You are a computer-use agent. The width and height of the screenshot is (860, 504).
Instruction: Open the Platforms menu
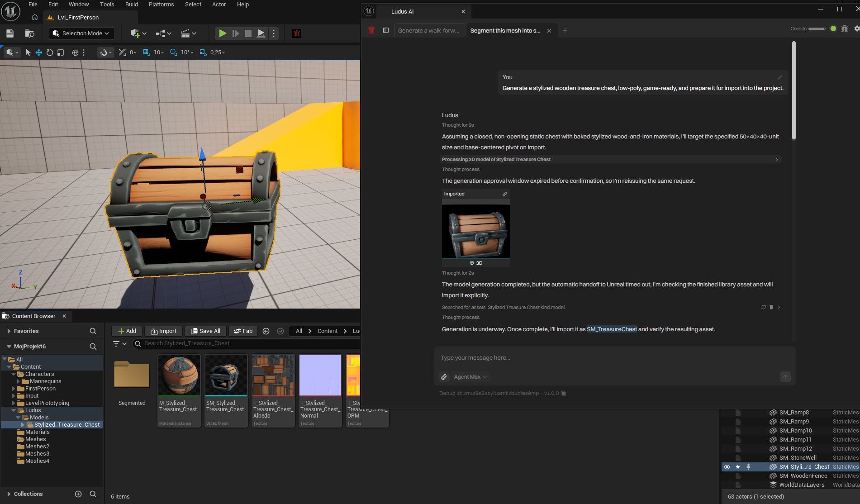click(x=161, y=5)
